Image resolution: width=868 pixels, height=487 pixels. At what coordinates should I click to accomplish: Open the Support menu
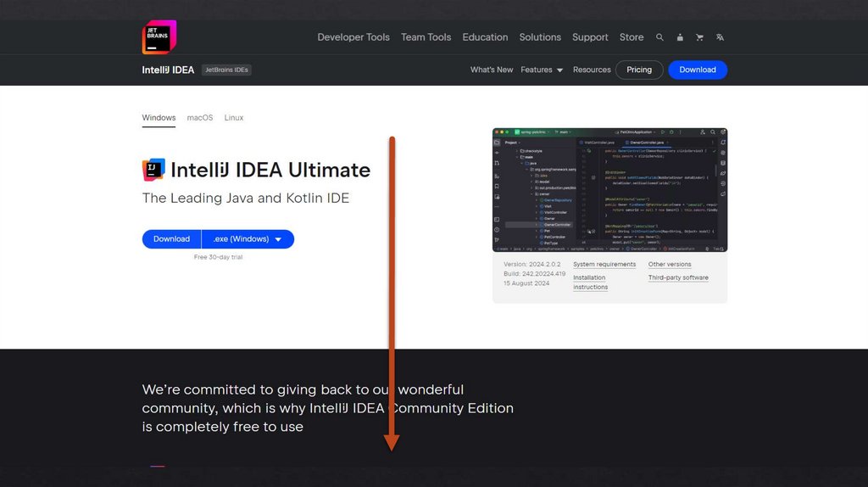coord(590,37)
